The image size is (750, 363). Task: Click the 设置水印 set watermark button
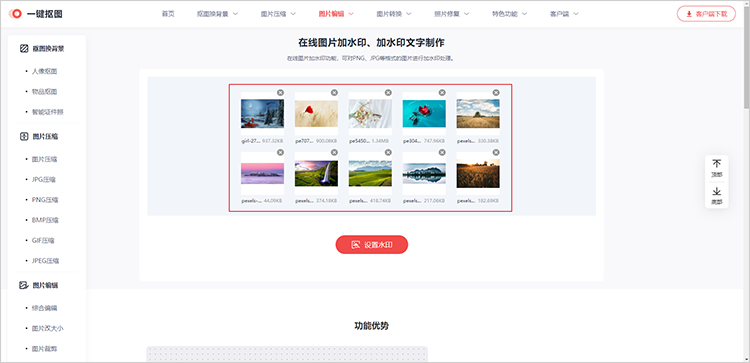[x=372, y=244]
